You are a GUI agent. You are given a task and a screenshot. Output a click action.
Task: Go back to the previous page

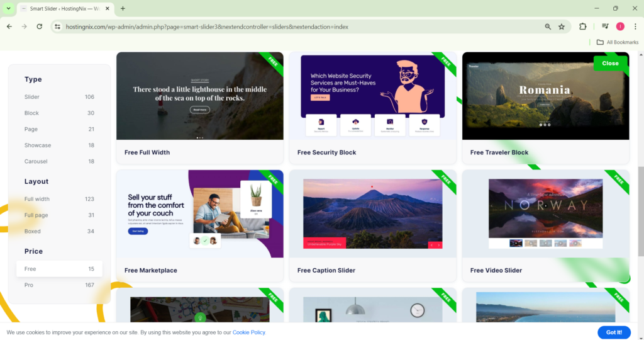tap(9, 26)
